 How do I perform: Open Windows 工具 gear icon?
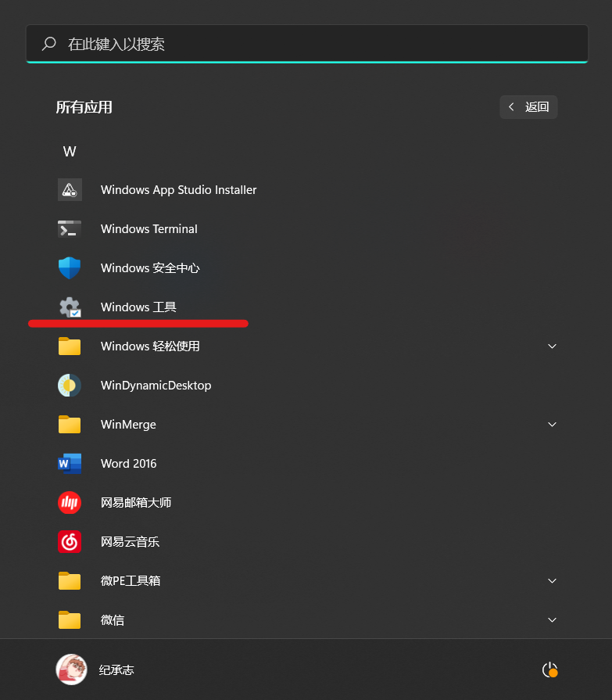[70, 307]
